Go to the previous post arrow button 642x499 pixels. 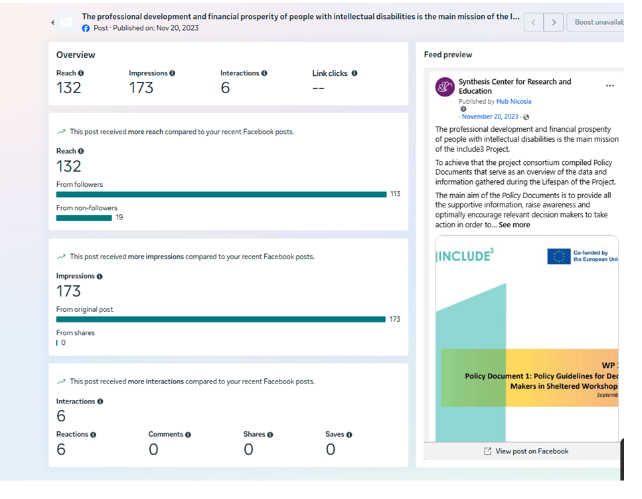[x=533, y=23]
